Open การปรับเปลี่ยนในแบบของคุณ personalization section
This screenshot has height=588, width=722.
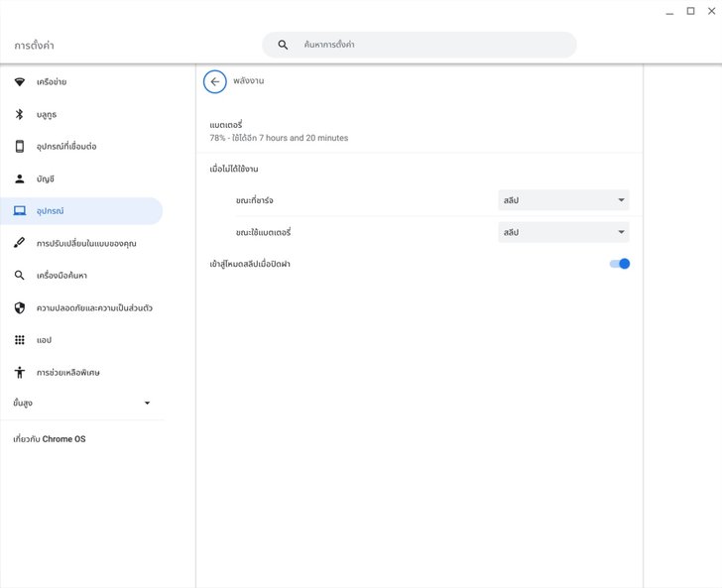coord(81,243)
